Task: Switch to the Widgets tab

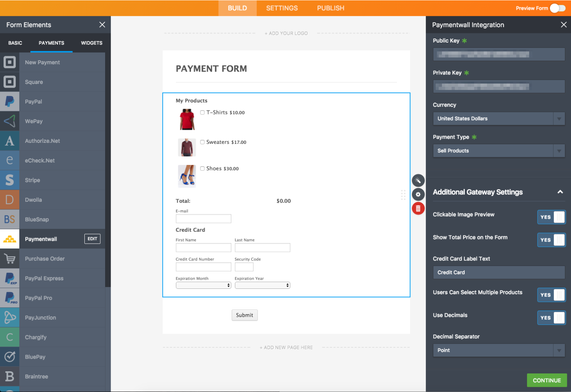Action: 92,43
